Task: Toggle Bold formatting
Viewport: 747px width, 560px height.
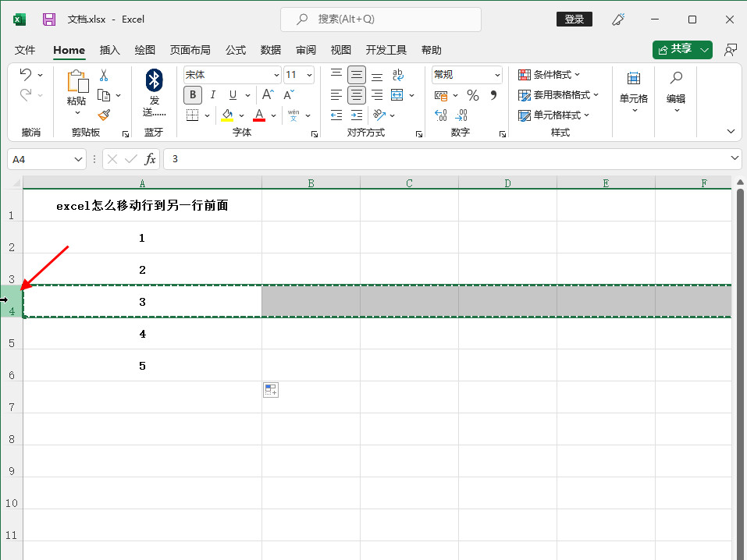Action: (x=193, y=94)
